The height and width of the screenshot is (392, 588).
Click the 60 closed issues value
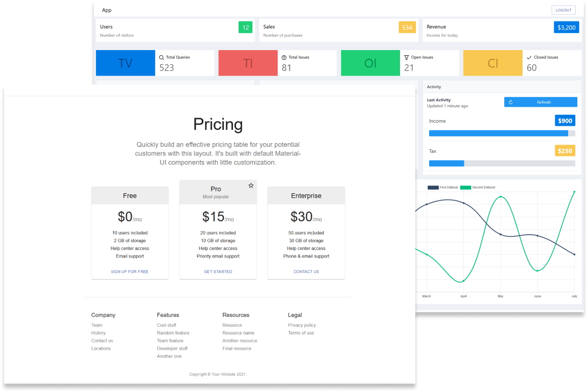click(531, 68)
